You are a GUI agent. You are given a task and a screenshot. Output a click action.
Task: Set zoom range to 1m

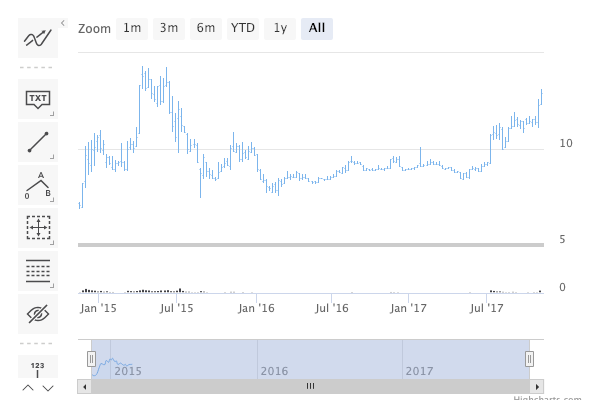coord(132,28)
